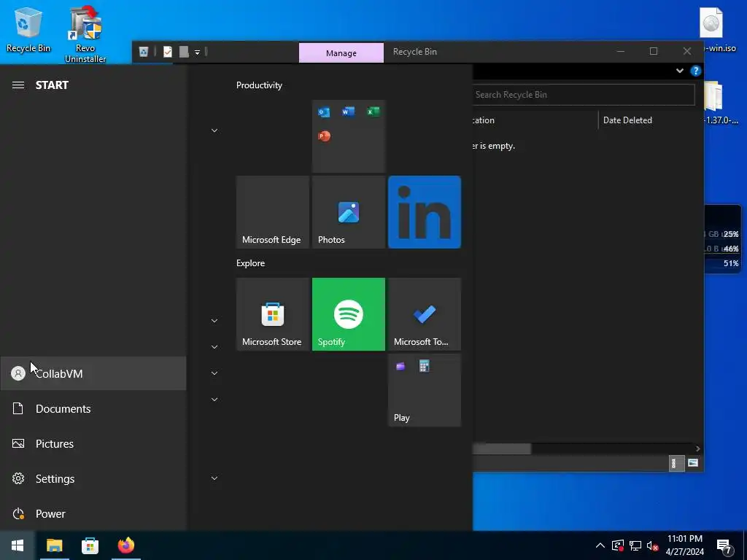Click the Explore group header
Viewport: 747px width, 560px height.
coord(251,262)
